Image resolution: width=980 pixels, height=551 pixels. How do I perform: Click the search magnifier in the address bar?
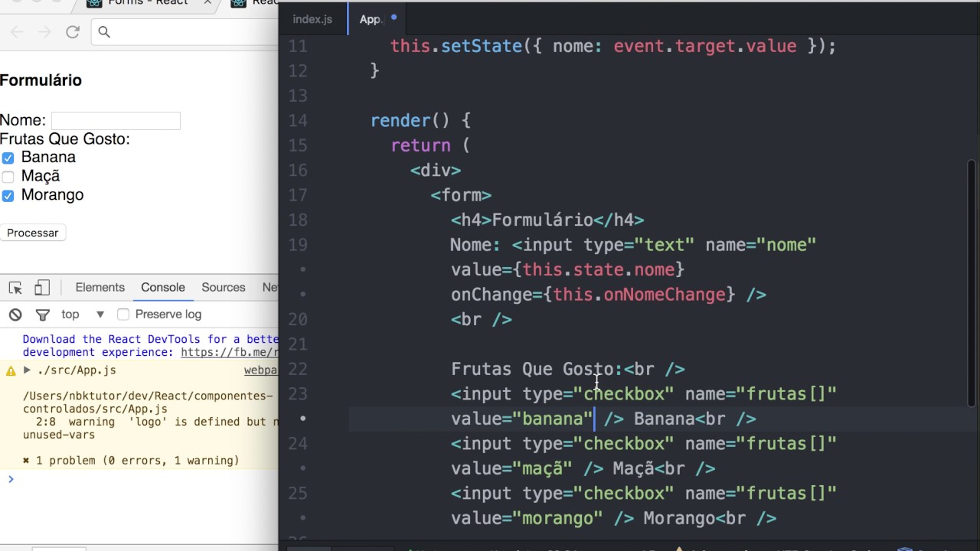tap(104, 31)
